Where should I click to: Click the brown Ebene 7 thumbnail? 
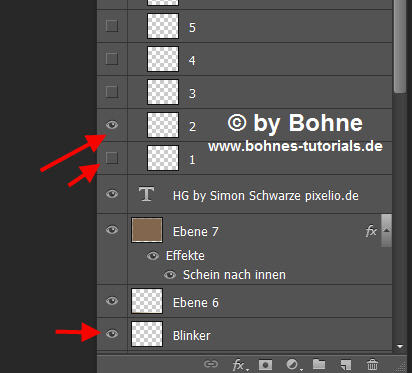click(x=147, y=230)
